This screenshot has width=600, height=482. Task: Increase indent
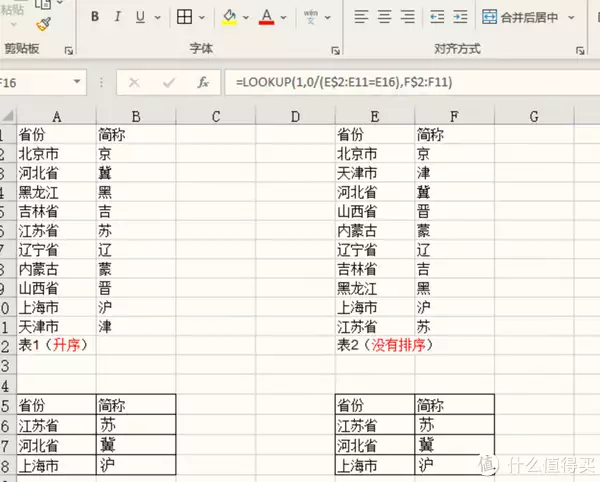click(x=460, y=17)
